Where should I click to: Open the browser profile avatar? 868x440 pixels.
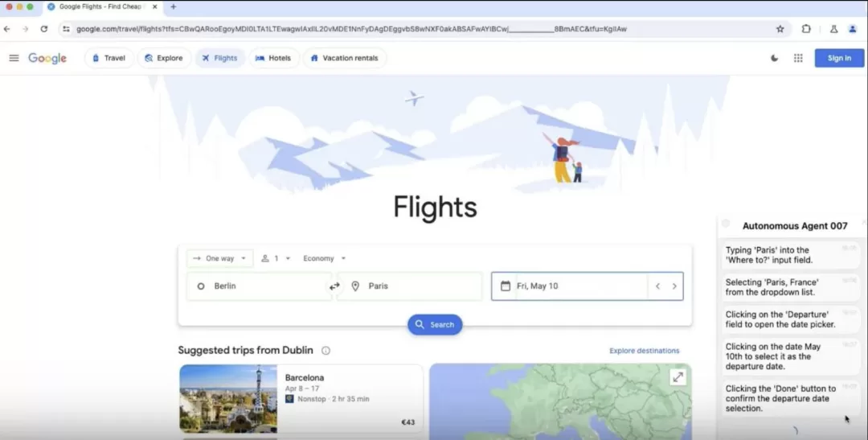click(x=853, y=29)
